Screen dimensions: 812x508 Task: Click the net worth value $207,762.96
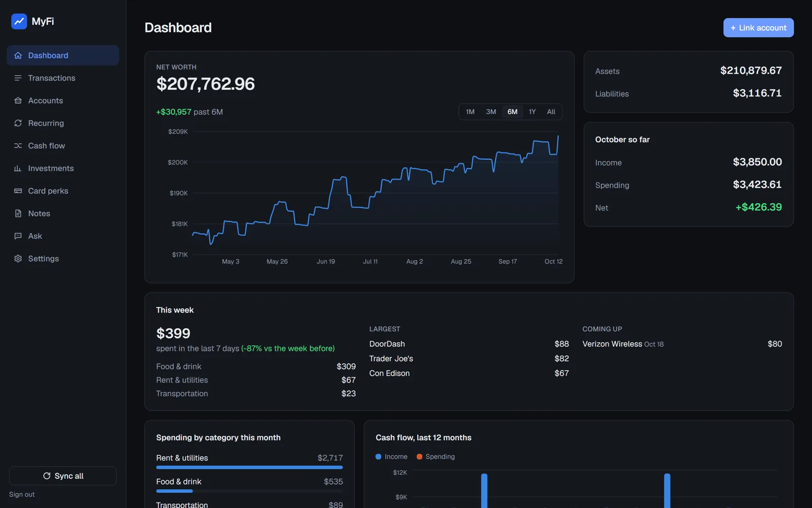pyautogui.click(x=206, y=84)
